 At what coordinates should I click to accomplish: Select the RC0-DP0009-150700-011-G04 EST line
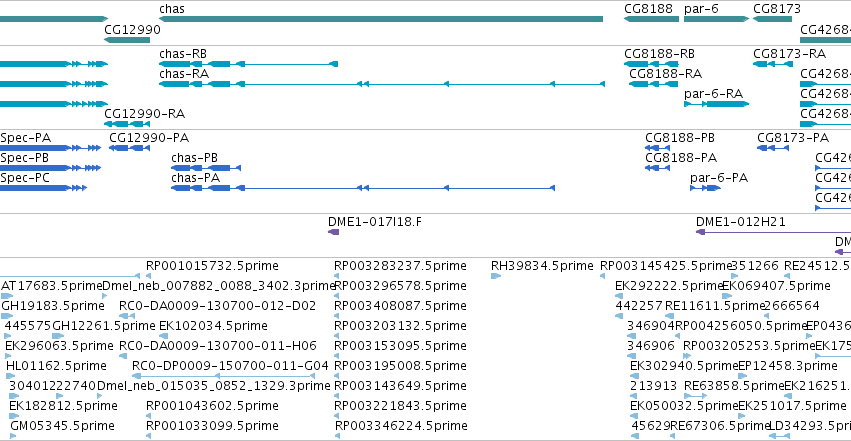click(x=223, y=376)
